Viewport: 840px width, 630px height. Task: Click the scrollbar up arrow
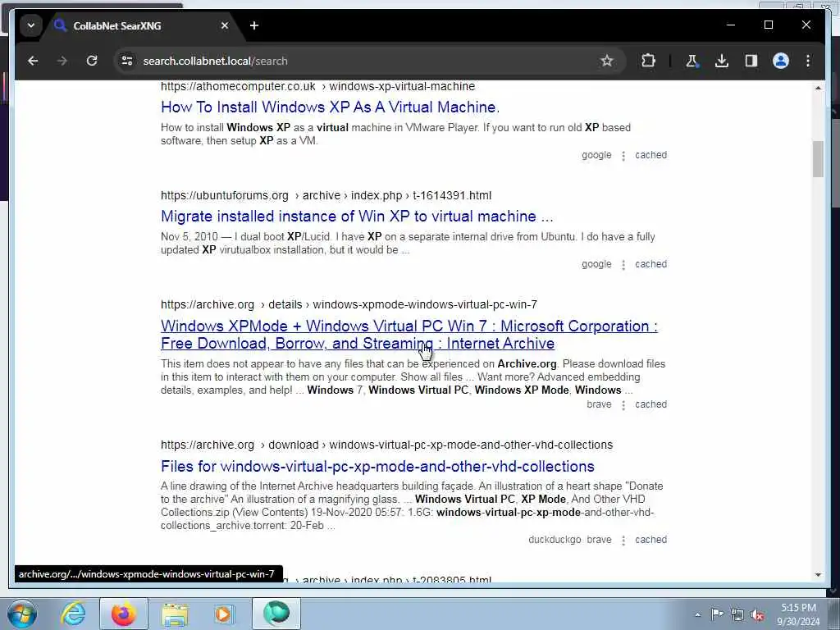click(x=818, y=88)
